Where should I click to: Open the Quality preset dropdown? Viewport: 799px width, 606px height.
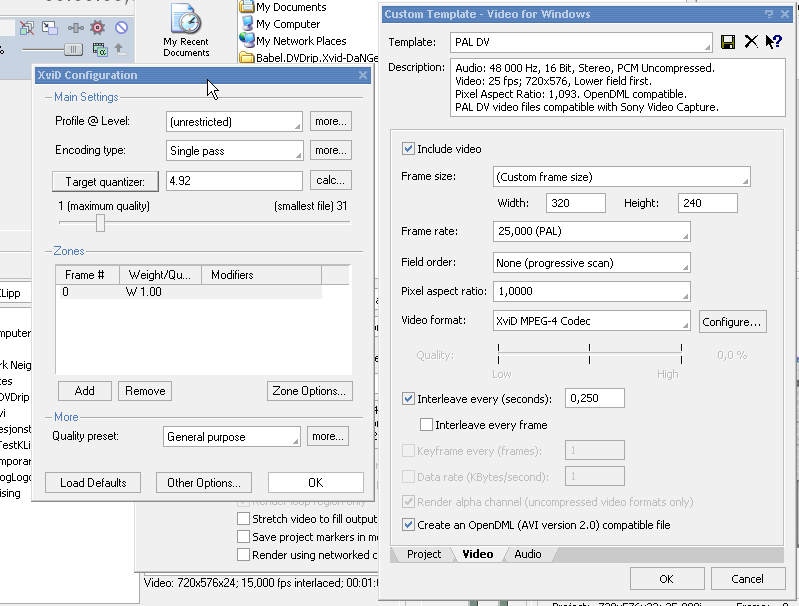[232, 437]
